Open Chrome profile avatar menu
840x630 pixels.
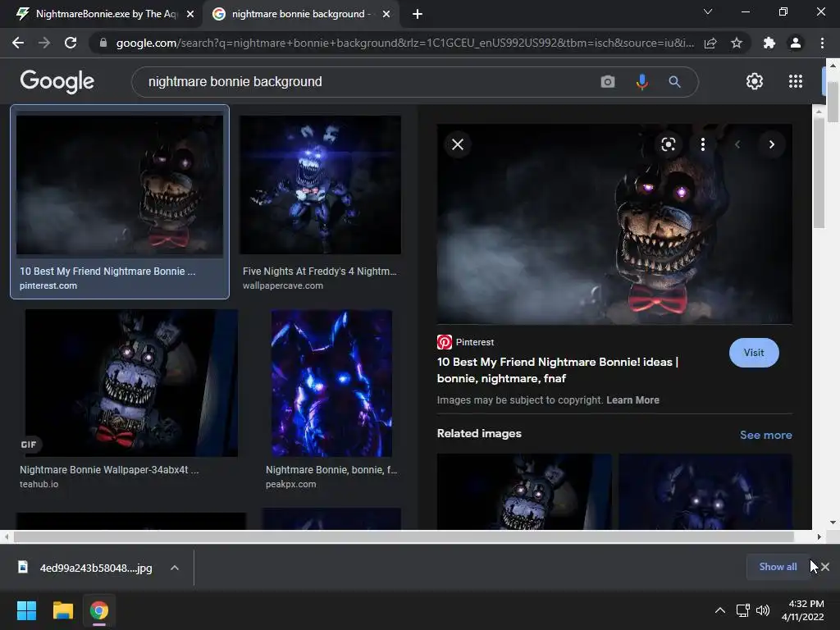(796, 43)
